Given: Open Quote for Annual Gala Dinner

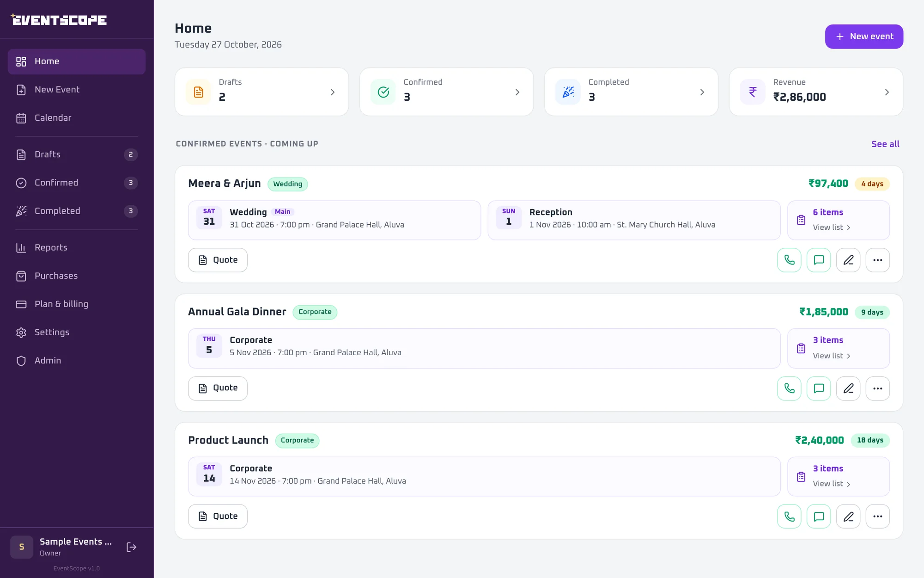Looking at the screenshot, I should [x=218, y=388].
